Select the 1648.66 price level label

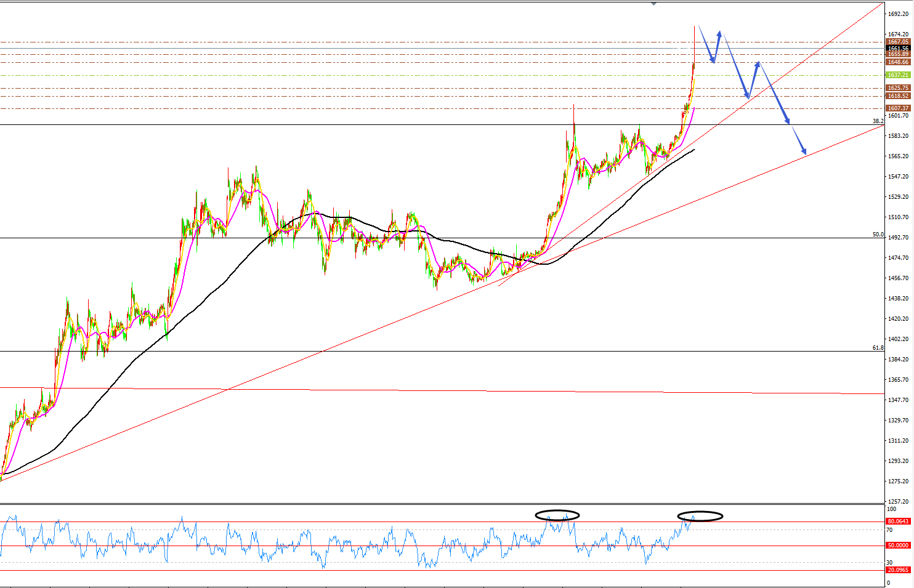coord(897,62)
